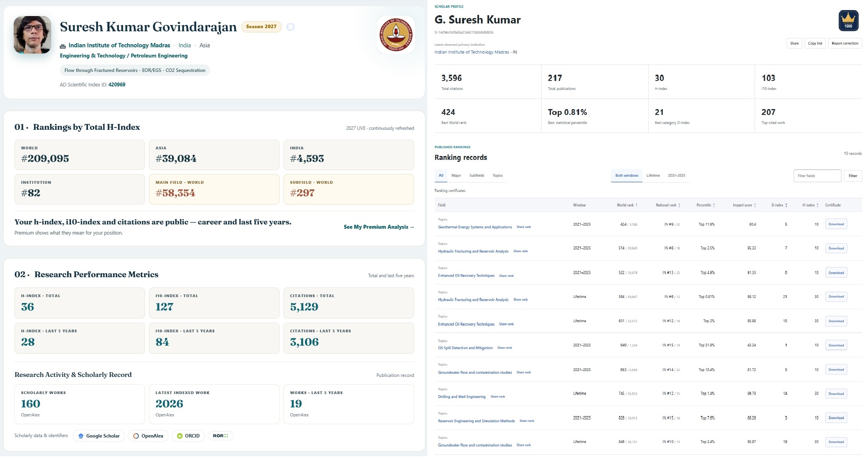Viewport: 868px width, 459px height.
Task: Download Geothermal Energy Systems certificate
Action: coord(836,224)
